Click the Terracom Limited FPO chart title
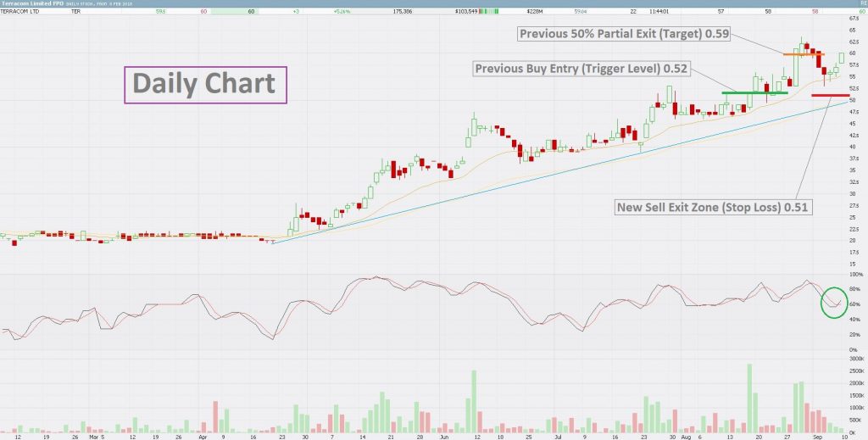The height and width of the screenshot is (440, 868). coord(33,3)
